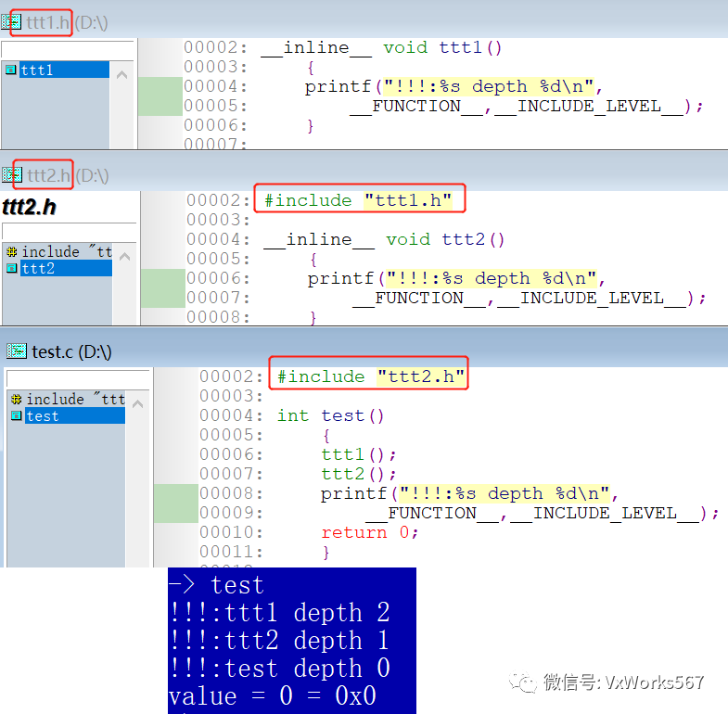This screenshot has width=728, height=714.
Task: Click the int test() definition line
Action: 330,415
